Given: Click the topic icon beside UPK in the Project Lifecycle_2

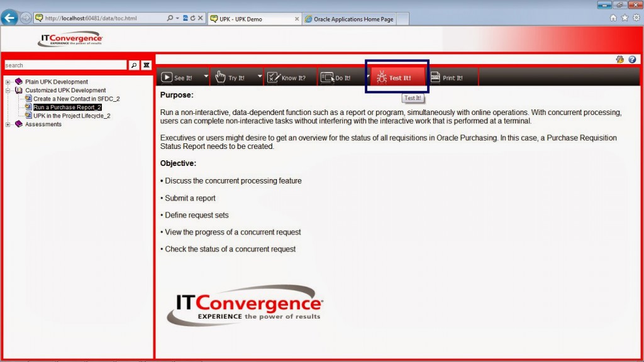Looking at the screenshot, I should (28, 116).
